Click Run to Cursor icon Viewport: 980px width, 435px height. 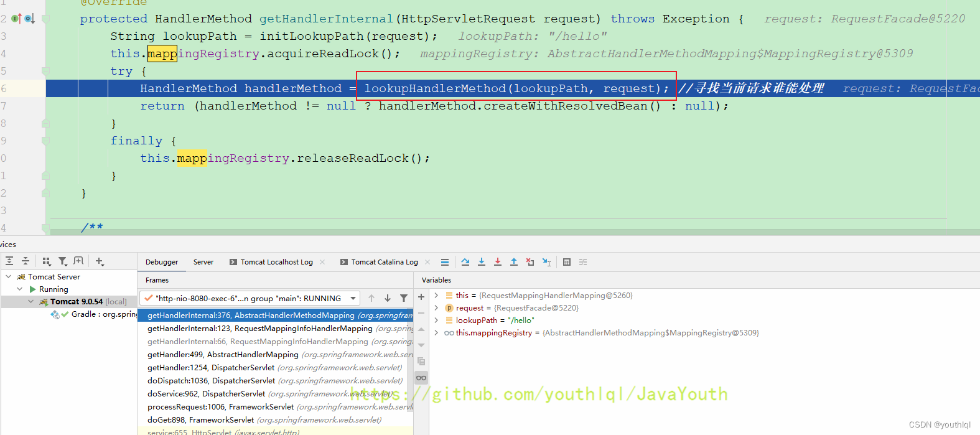(x=546, y=262)
